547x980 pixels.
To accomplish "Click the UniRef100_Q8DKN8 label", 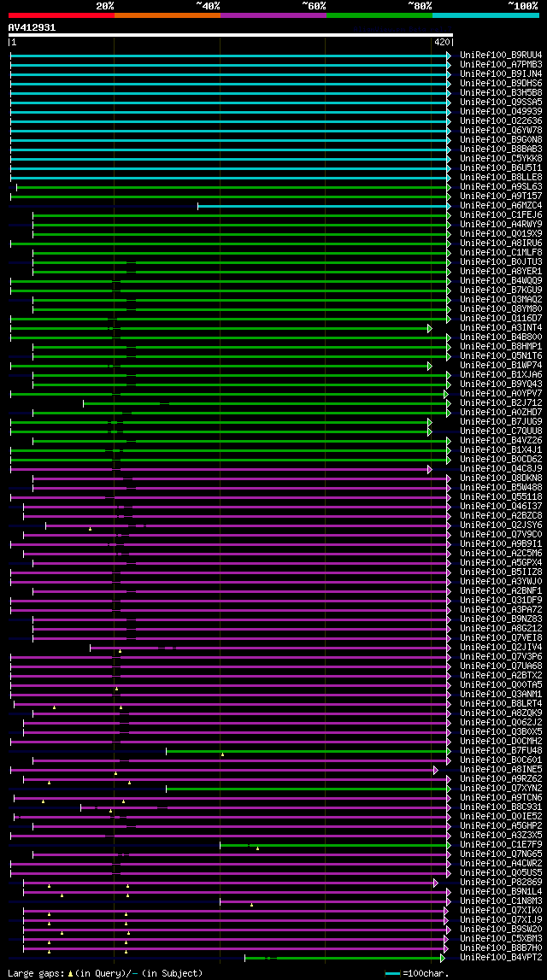I will (x=501, y=478).
